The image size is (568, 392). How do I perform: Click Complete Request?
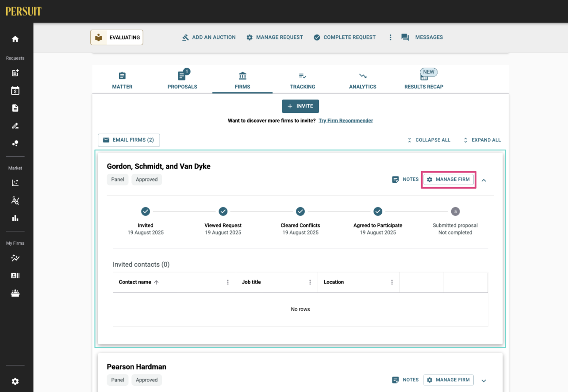tap(345, 38)
